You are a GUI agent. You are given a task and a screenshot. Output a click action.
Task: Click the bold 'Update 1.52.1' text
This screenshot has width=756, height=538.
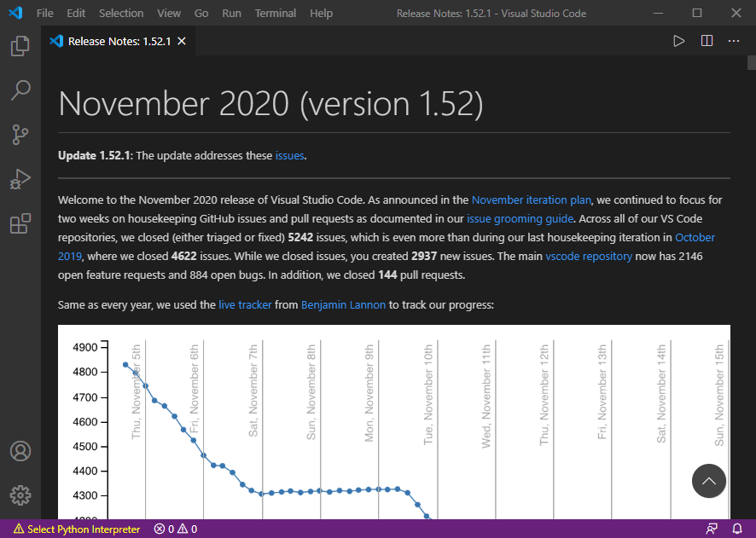pyautogui.click(x=94, y=155)
